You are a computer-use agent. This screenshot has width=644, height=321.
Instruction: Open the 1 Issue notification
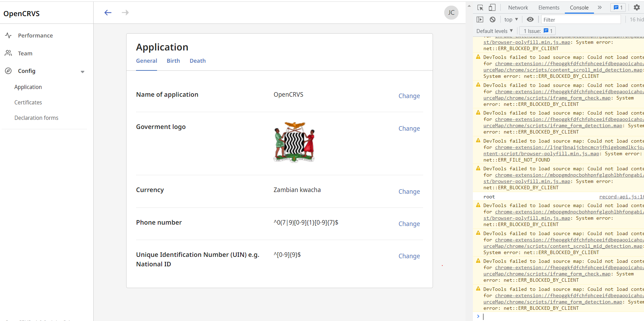[x=537, y=31]
